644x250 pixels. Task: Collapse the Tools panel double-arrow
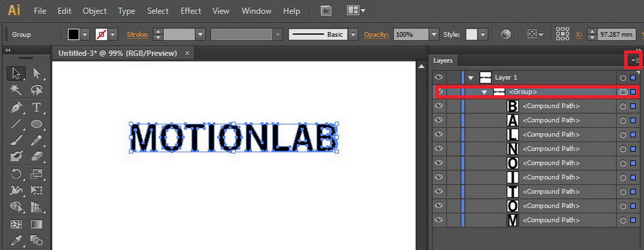point(8,50)
